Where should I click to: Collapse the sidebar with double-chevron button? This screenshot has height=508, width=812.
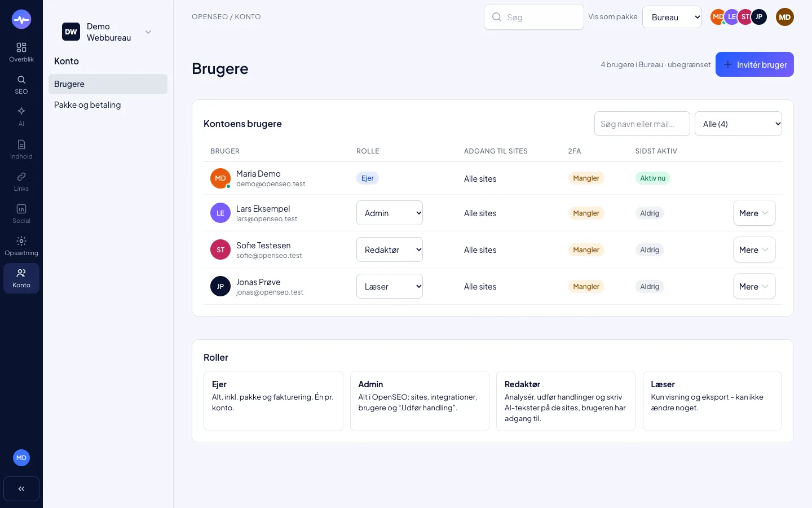(x=21, y=489)
